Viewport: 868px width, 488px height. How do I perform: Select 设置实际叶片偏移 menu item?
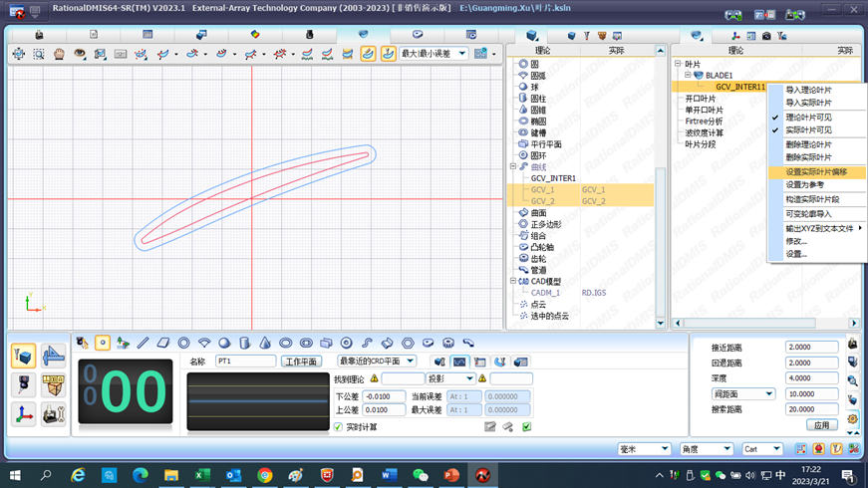point(816,172)
